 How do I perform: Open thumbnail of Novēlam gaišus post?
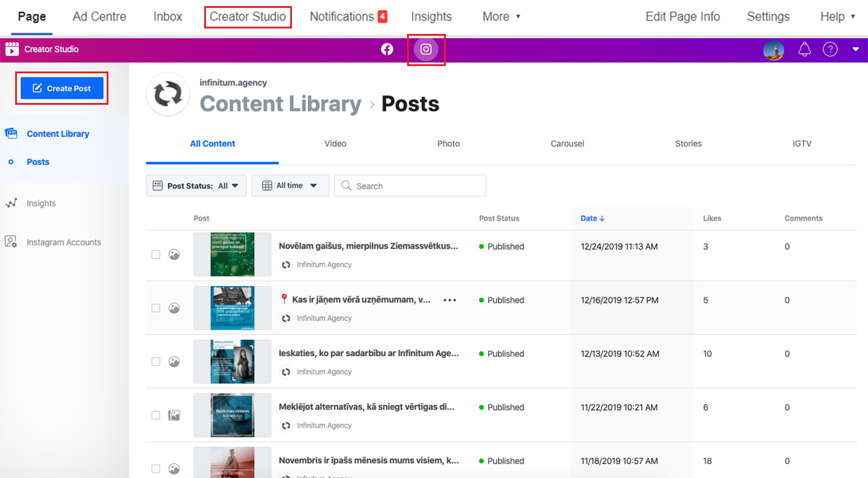[x=233, y=254]
